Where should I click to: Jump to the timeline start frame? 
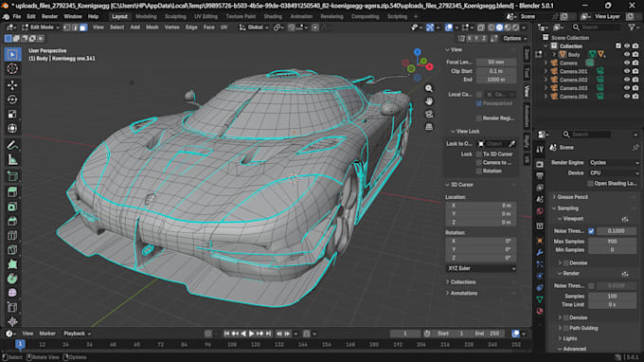click(226, 334)
